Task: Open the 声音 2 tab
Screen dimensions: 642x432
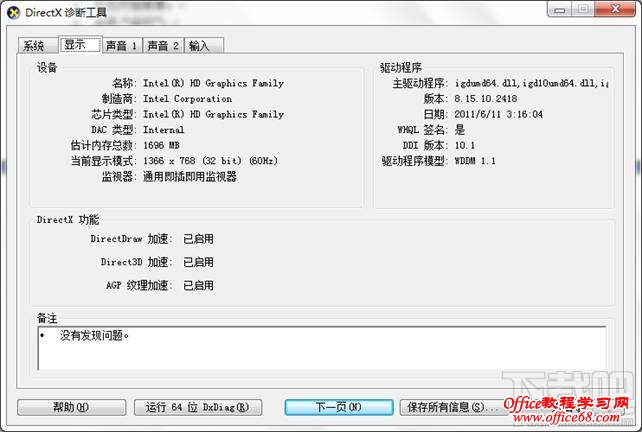Action: pyautogui.click(x=163, y=45)
